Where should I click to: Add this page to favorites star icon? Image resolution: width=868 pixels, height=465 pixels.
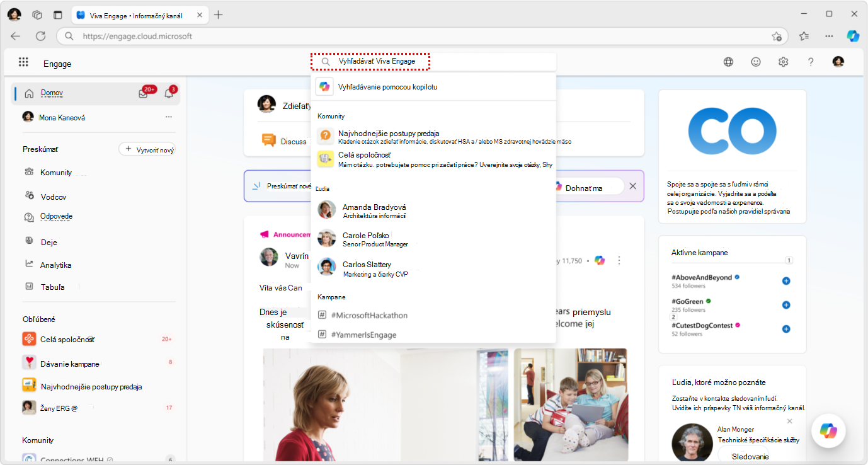tap(777, 36)
